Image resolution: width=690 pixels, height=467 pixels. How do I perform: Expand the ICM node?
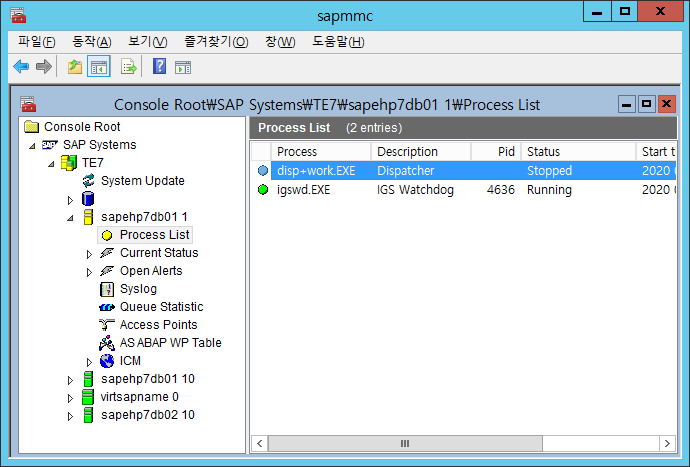89,362
